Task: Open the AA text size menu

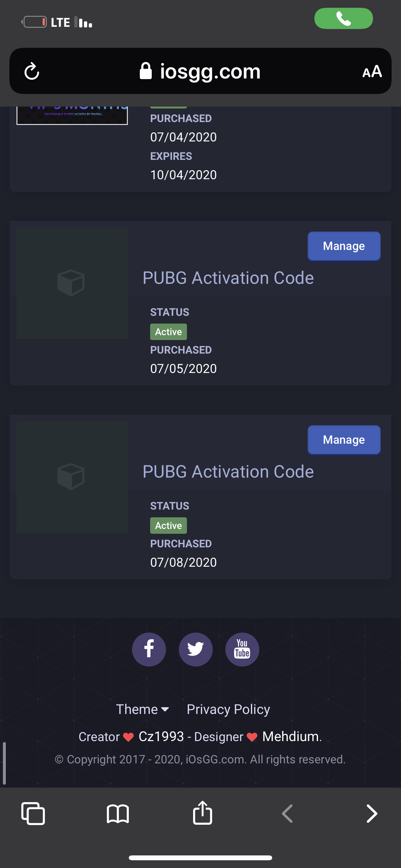Action: point(372,71)
